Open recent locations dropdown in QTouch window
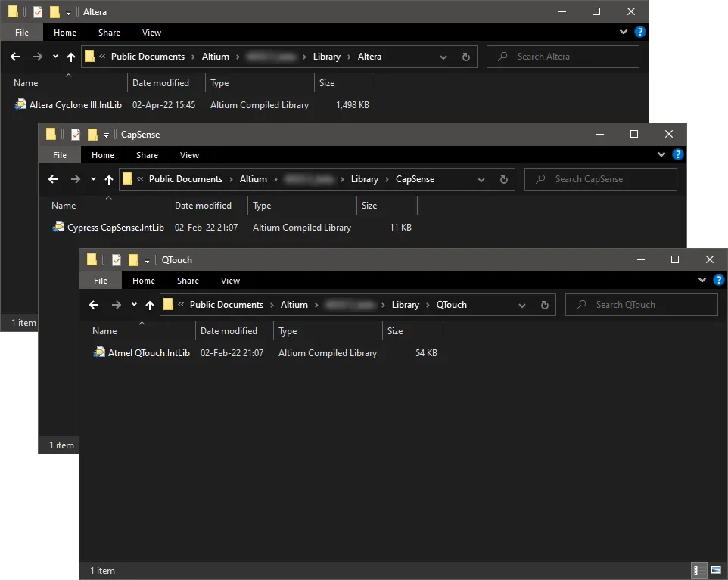The image size is (728, 580). tap(134, 305)
